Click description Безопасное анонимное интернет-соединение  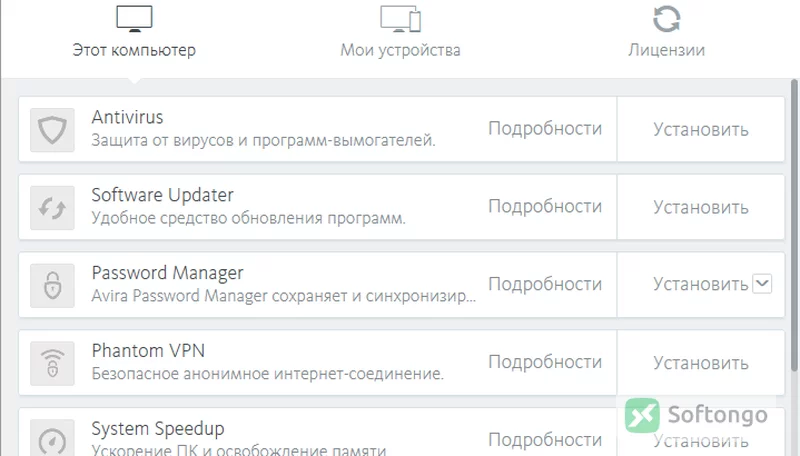click(x=267, y=374)
